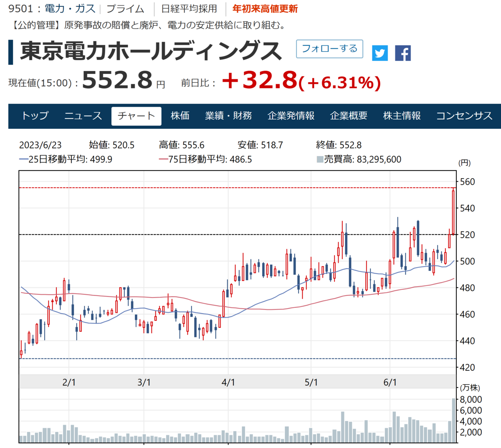Follow the 電力・ガス sector link

coord(70,9)
